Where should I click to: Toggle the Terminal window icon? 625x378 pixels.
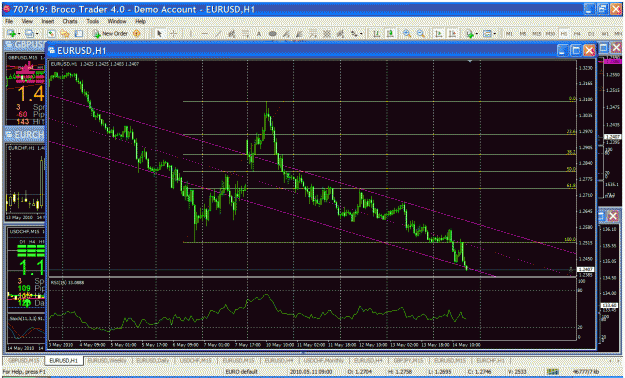tap(79, 34)
